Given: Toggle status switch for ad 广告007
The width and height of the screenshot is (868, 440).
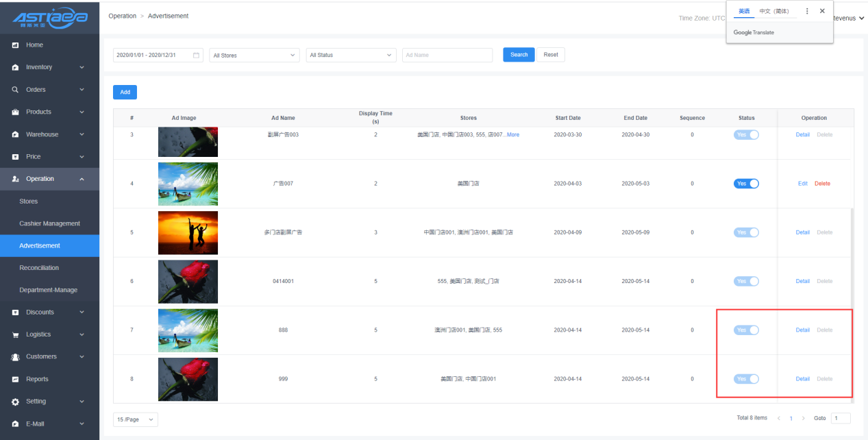Looking at the screenshot, I should pyautogui.click(x=746, y=184).
